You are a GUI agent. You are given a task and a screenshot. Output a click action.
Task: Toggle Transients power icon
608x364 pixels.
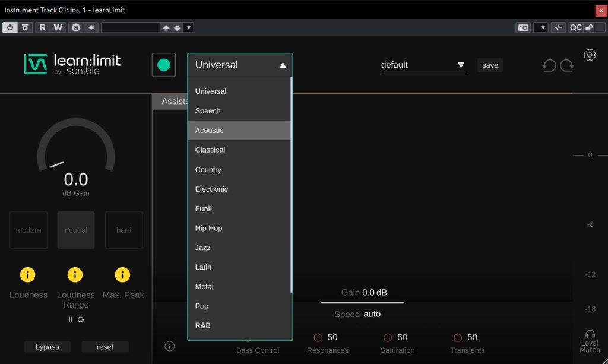click(458, 337)
